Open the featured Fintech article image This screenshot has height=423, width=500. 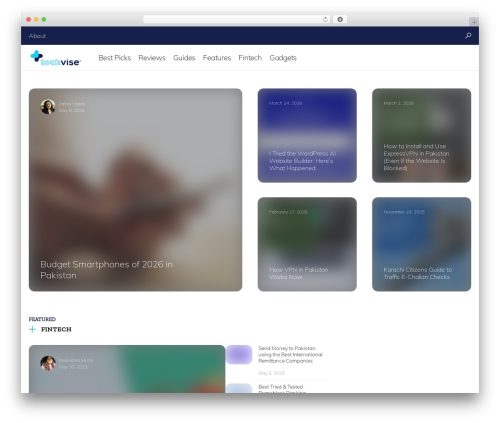point(127,369)
